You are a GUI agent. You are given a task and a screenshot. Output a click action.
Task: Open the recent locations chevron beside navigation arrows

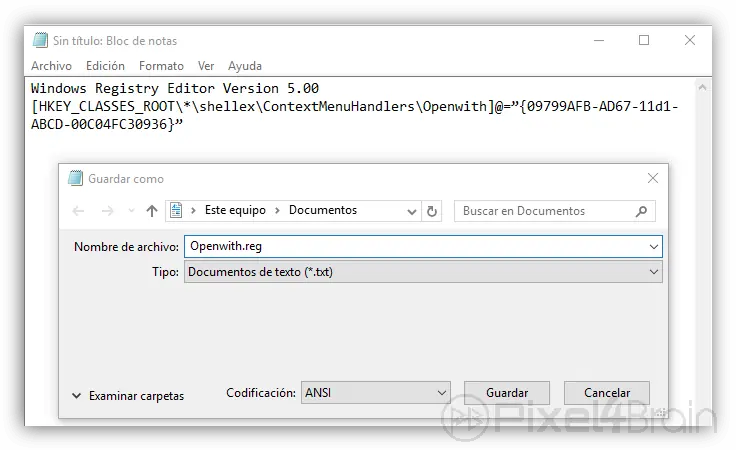pos(131,211)
